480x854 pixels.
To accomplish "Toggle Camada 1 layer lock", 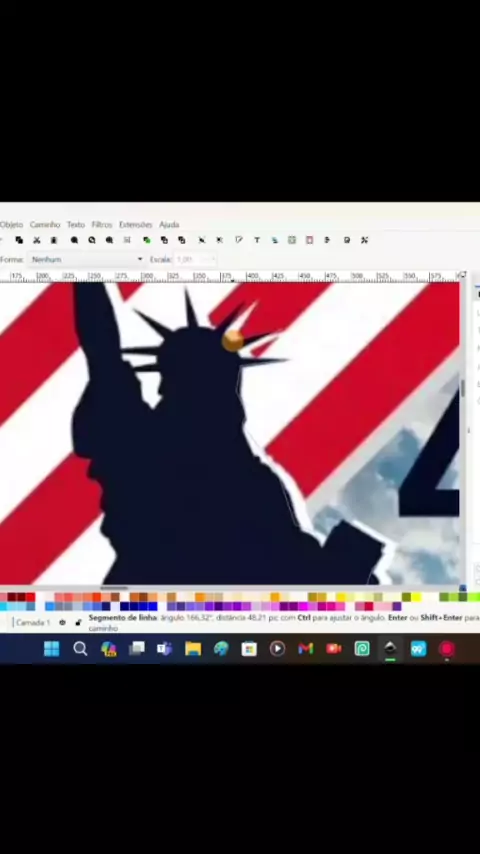I will (x=78, y=622).
